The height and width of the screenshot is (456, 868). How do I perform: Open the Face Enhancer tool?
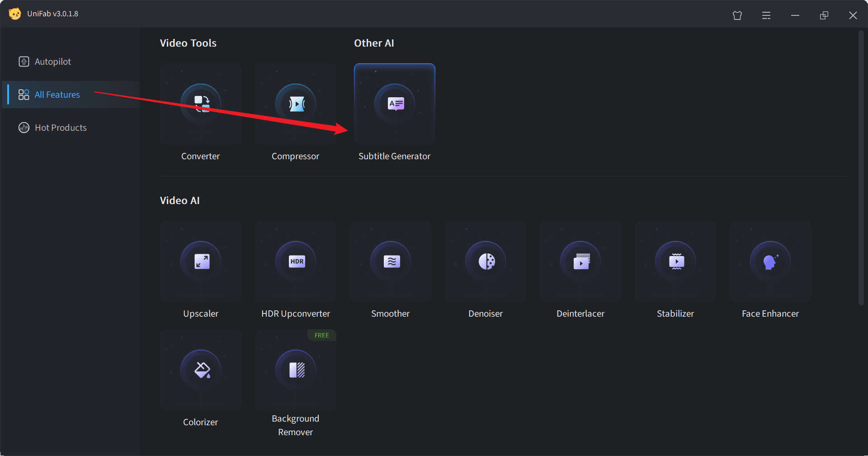click(770, 261)
